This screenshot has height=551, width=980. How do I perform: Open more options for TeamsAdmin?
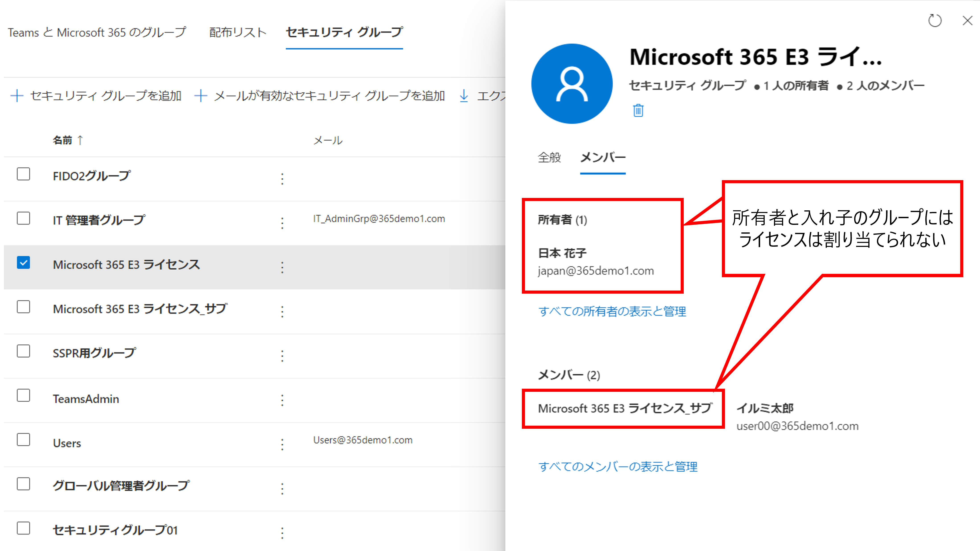tap(282, 400)
